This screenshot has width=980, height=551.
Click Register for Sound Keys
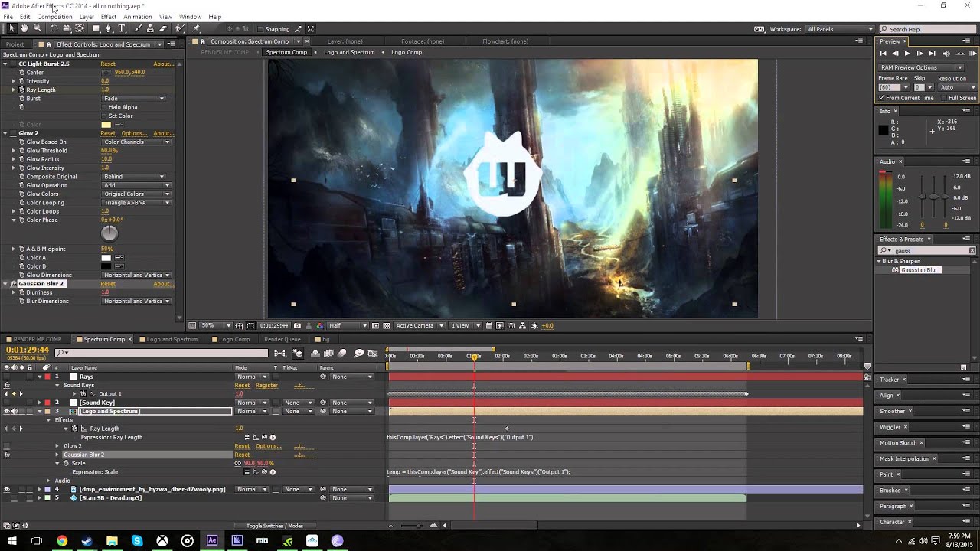266,385
